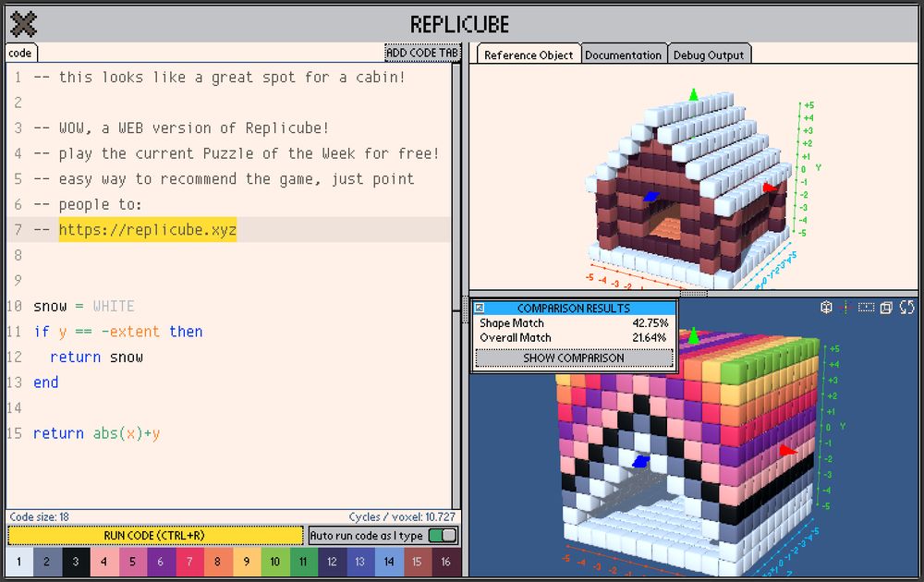Screen dimensions: 924x582
Task: Pick color swatch 2 (slate gray)
Action: [x=47, y=562]
